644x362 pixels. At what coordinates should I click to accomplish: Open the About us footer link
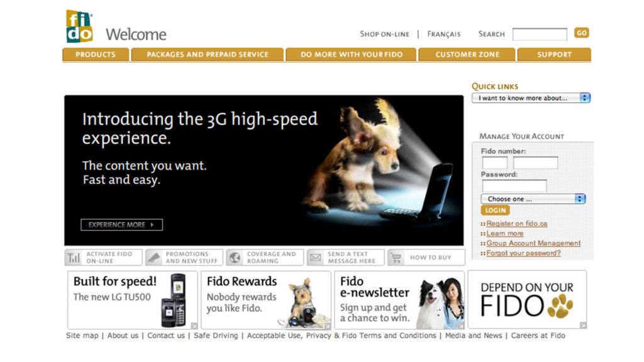pos(123,336)
